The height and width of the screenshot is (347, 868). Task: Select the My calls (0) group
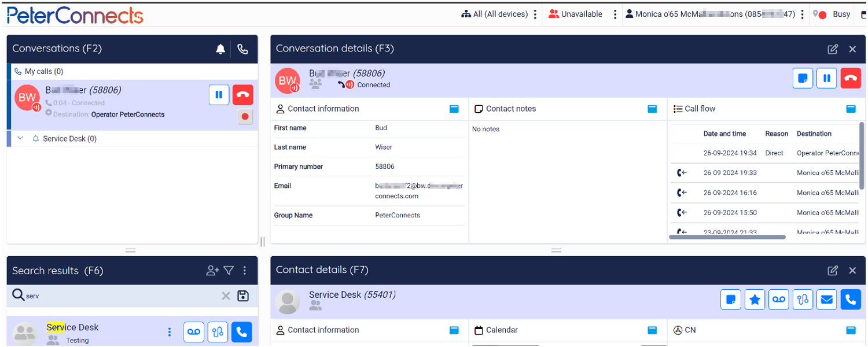(132, 72)
